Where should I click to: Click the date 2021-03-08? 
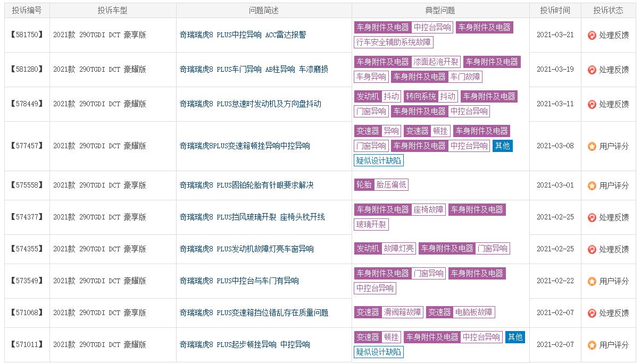pyautogui.click(x=555, y=146)
